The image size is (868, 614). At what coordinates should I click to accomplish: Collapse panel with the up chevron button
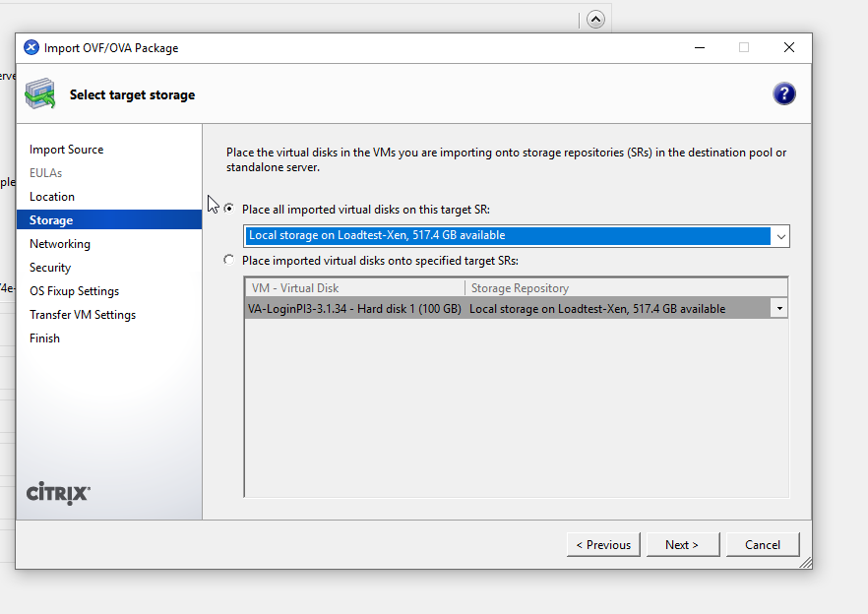(595, 20)
